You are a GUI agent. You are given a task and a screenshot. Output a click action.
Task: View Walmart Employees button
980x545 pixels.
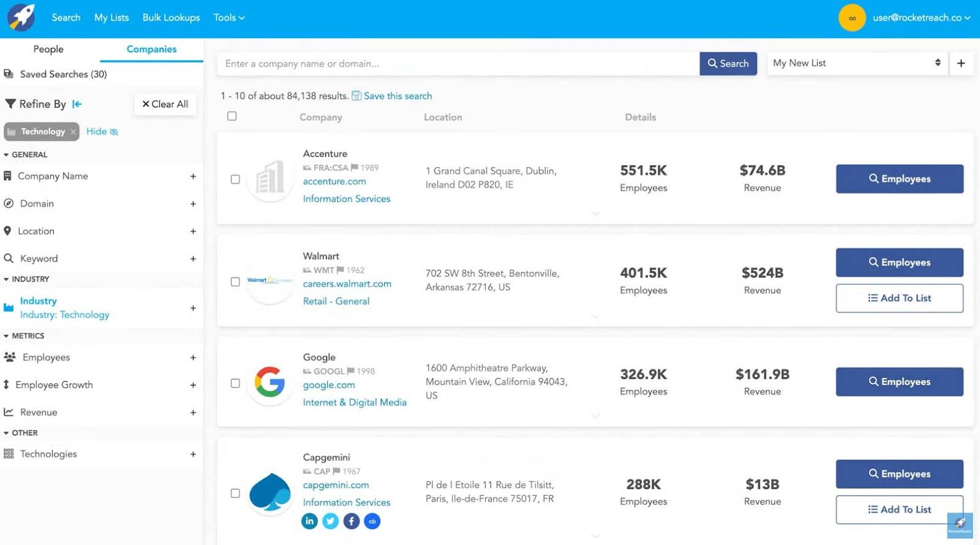(x=899, y=262)
